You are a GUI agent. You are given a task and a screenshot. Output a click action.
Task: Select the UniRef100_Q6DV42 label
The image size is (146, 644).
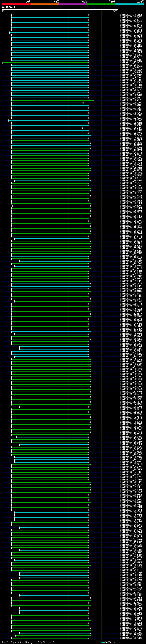click(131, 65)
